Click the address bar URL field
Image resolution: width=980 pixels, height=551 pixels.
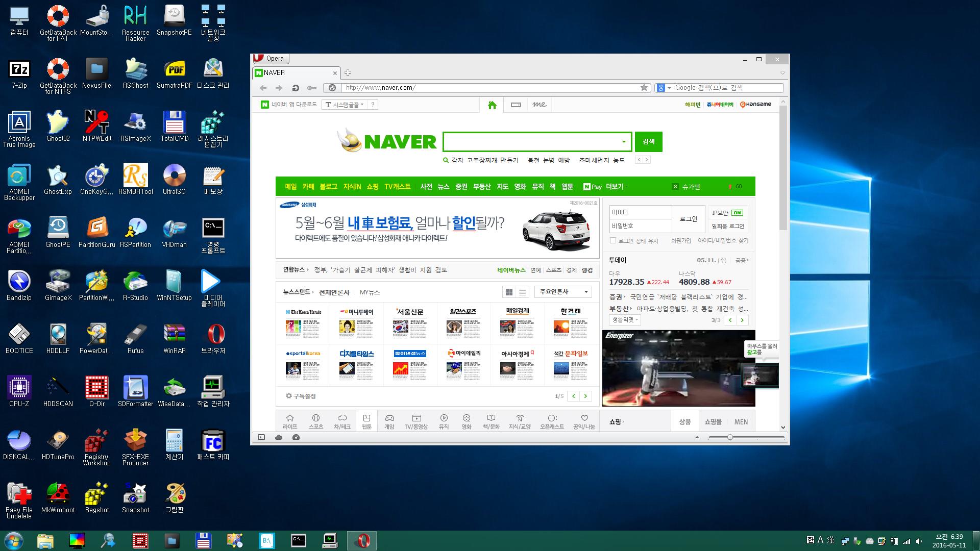point(490,88)
